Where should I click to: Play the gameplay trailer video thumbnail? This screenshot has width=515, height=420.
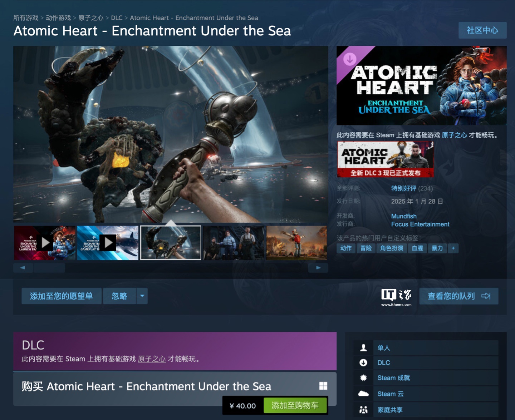108,243
